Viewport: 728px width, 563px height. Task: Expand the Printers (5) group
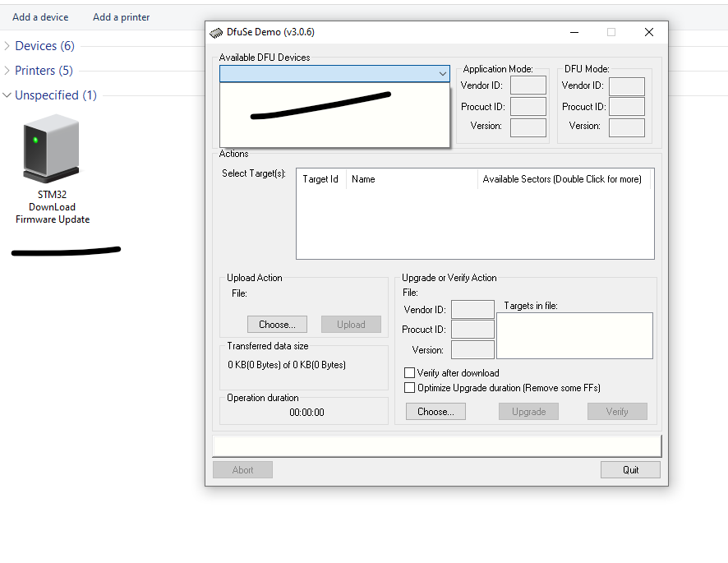pyautogui.click(x=7, y=70)
